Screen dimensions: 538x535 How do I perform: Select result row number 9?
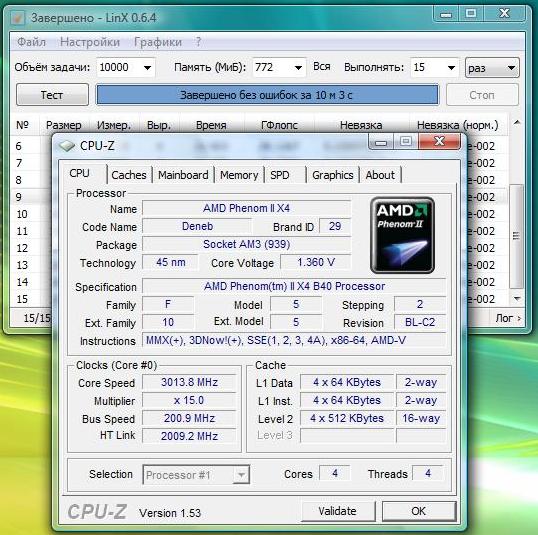(19, 197)
